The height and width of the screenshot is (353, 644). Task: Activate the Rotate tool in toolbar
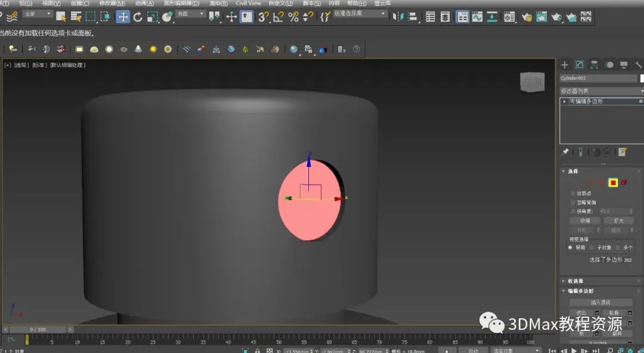tap(138, 17)
